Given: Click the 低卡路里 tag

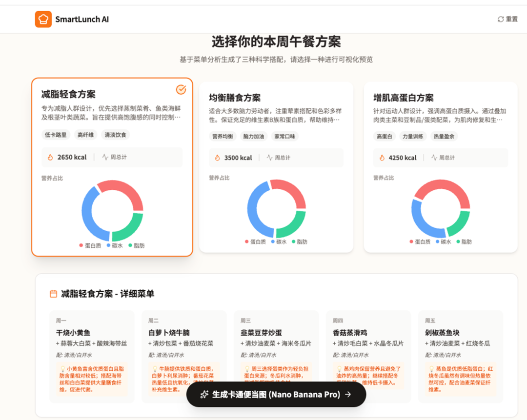Looking at the screenshot, I should click(x=56, y=135).
